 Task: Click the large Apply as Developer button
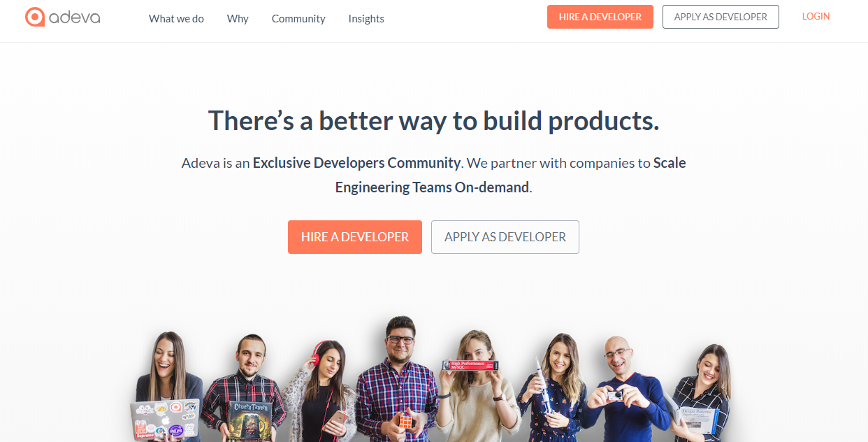505,237
